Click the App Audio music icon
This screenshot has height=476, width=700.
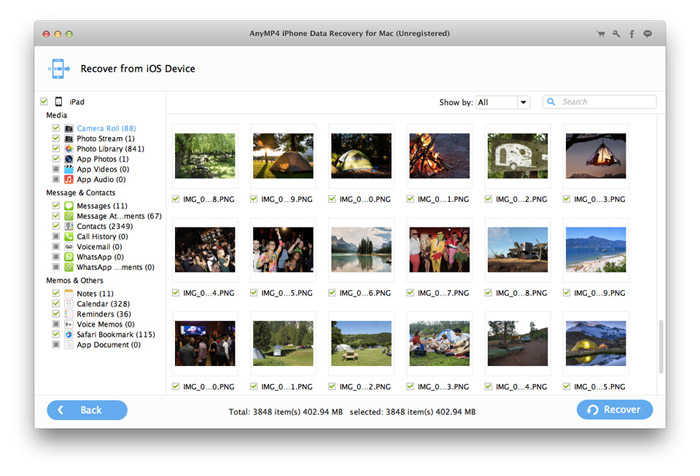pyautogui.click(x=69, y=179)
